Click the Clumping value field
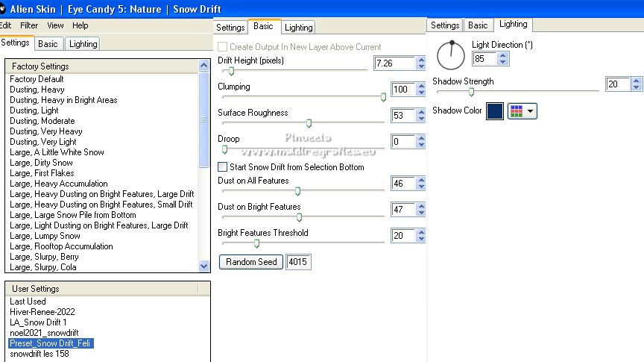Screen dimensions: 644x362 (403, 90)
